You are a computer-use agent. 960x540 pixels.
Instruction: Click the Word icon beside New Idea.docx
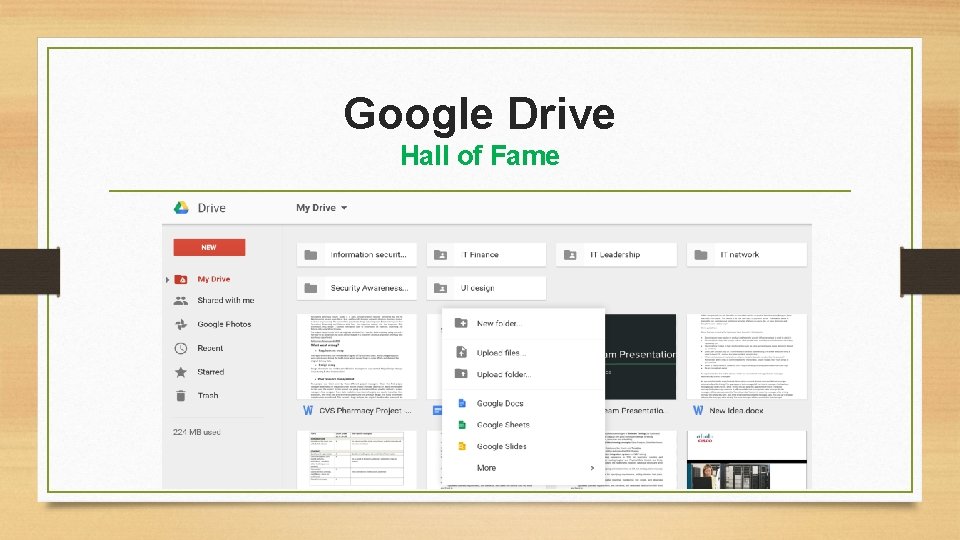698,410
